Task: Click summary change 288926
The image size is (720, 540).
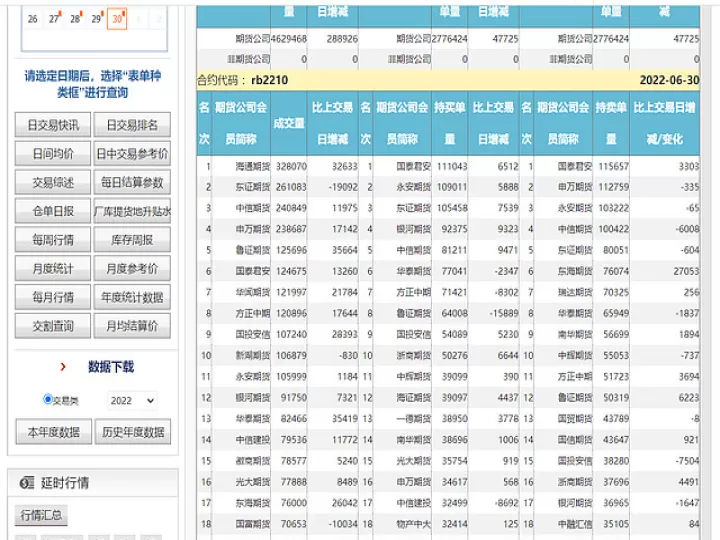Action: click(342, 39)
